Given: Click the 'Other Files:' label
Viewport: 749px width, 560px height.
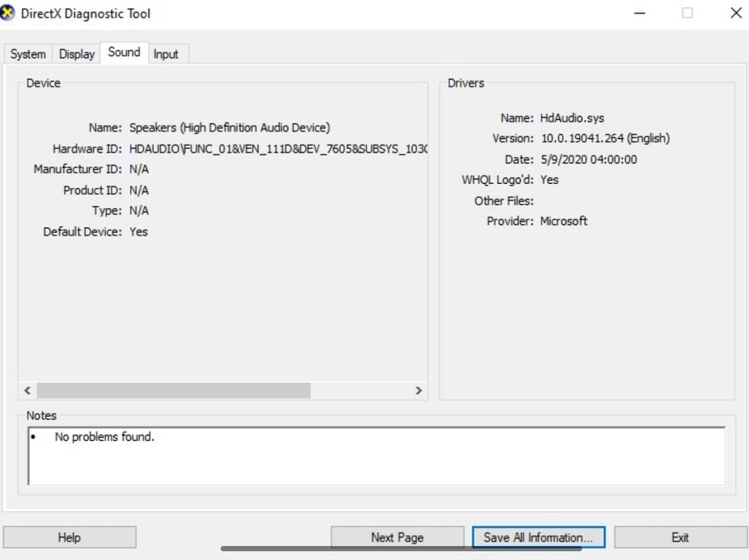Looking at the screenshot, I should (504, 201).
